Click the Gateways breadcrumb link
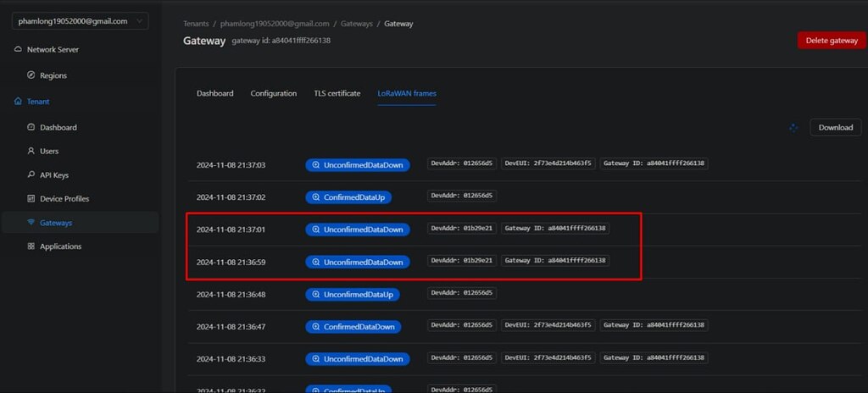This screenshot has width=868, height=393. point(356,24)
